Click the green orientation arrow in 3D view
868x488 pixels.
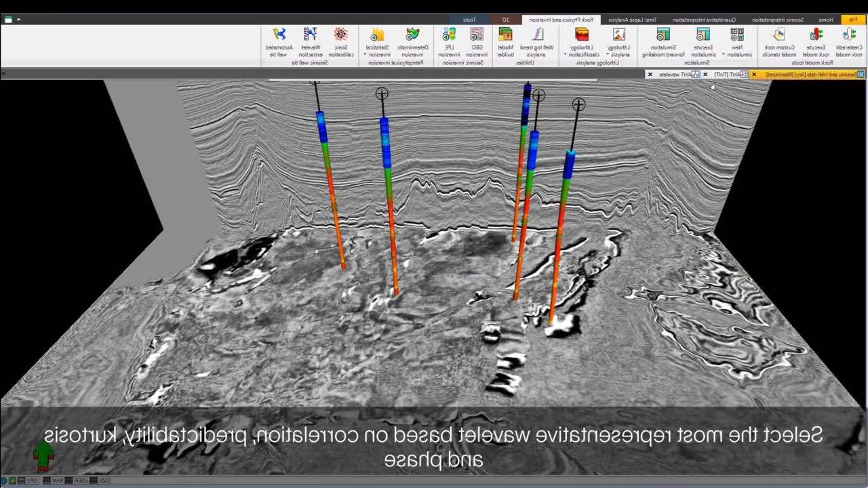point(43,455)
